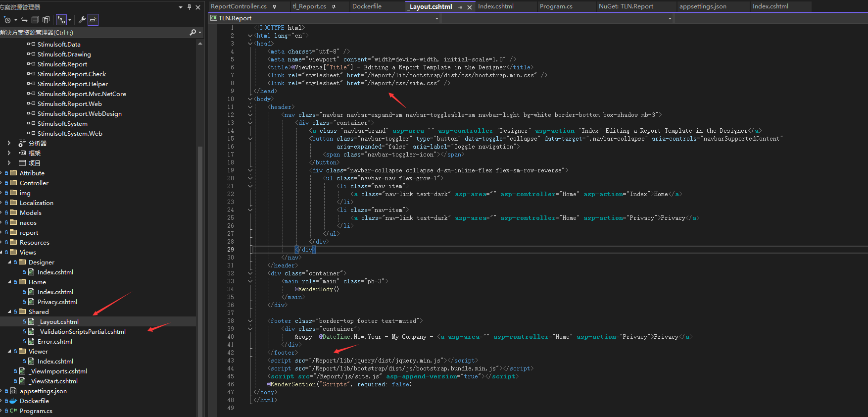Switch to the Program.cs tab
This screenshot has width=868, height=417.
click(x=556, y=6)
